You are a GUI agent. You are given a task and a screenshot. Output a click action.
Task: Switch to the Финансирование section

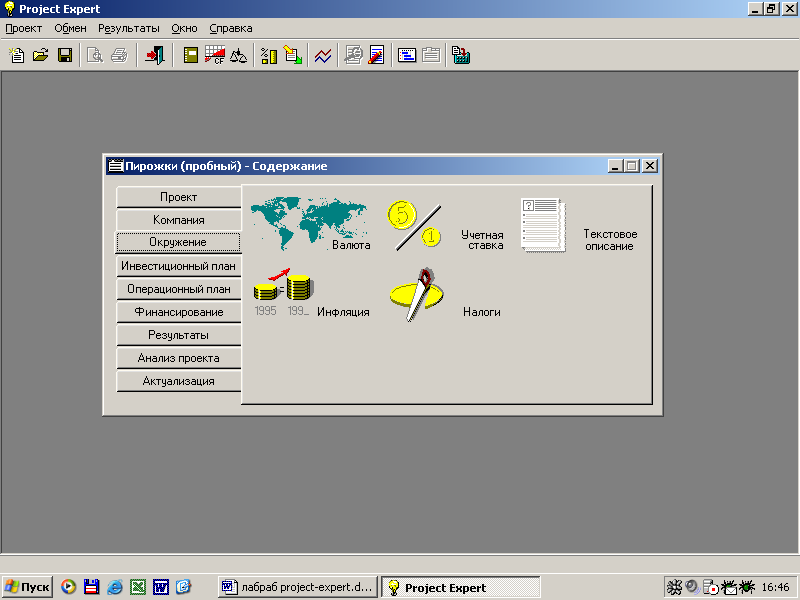[179, 312]
